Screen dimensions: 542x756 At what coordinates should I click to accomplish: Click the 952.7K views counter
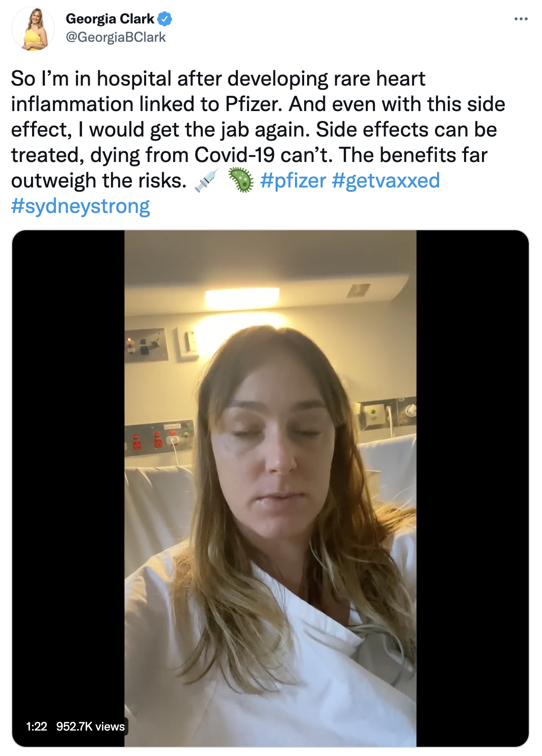[x=90, y=726]
